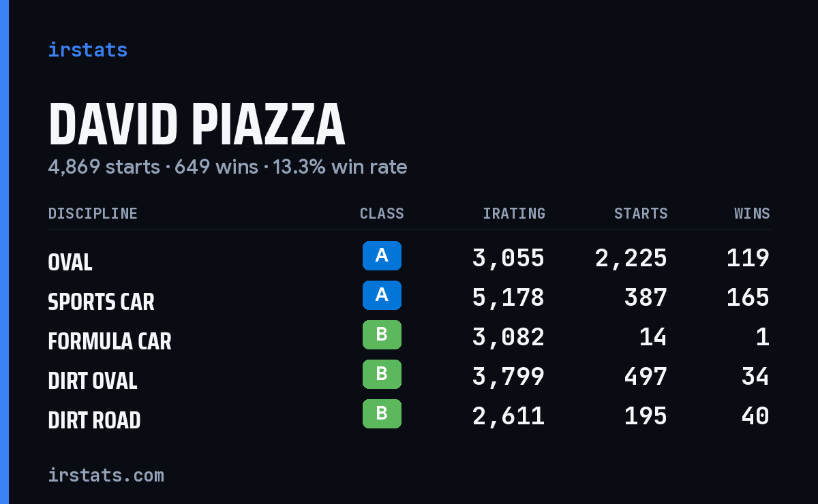This screenshot has width=818, height=504.
Task: Click the DAVID PIAZZA driver name heading
Action: click(x=197, y=125)
